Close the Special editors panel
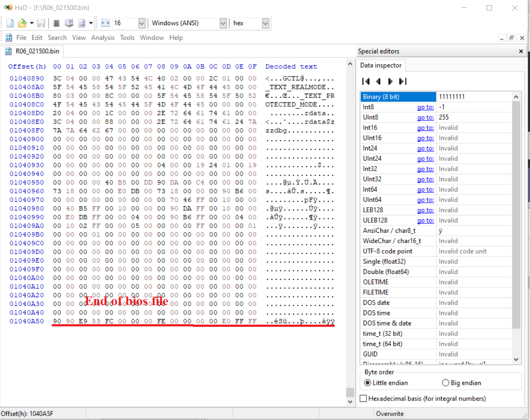Viewport: 530px width, 420px height. pyautogui.click(x=521, y=52)
